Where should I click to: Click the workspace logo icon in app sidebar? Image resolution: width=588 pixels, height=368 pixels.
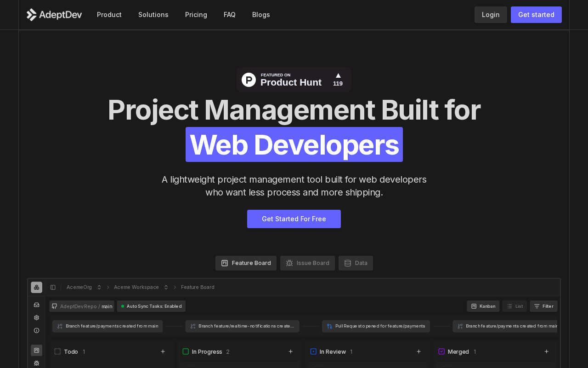coord(37,287)
